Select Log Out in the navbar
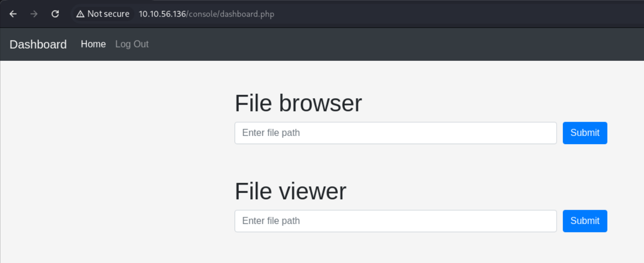The height and width of the screenshot is (263, 644). click(132, 44)
